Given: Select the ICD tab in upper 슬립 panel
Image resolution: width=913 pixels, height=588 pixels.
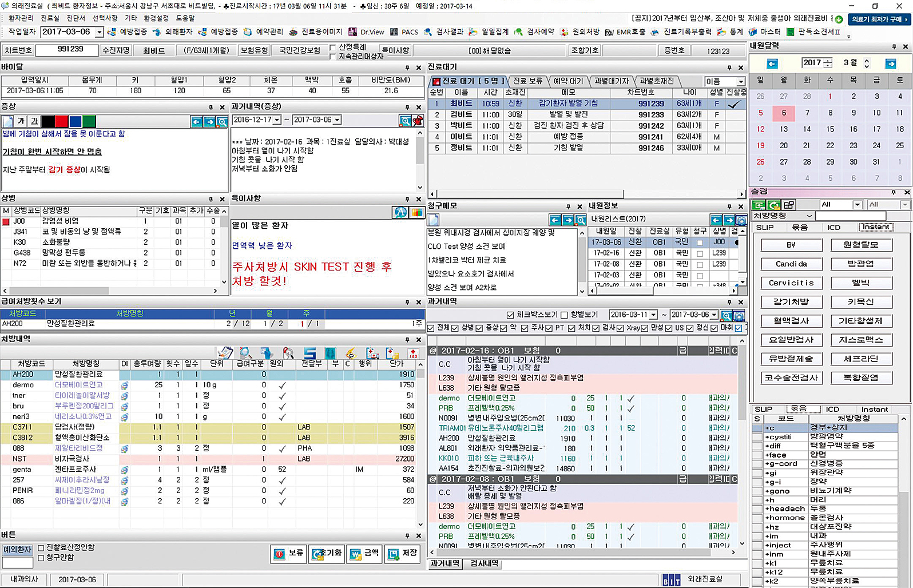Looking at the screenshot, I should (x=833, y=227).
